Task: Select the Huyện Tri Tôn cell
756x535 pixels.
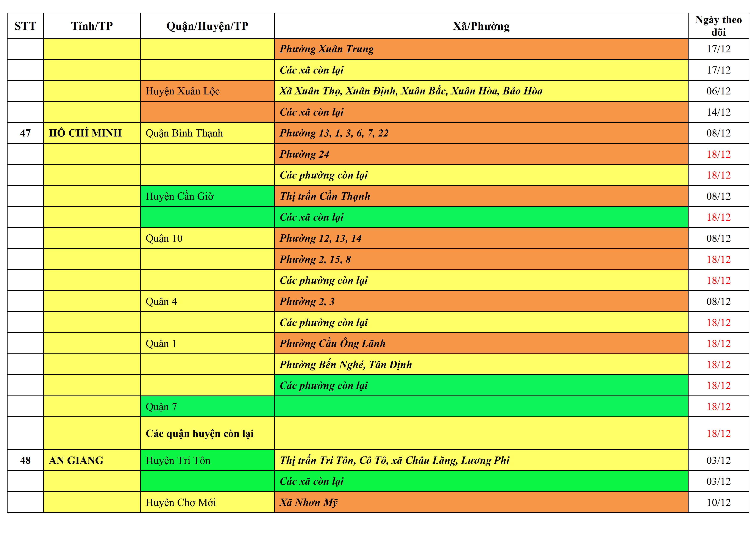Action: (x=178, y=460)
